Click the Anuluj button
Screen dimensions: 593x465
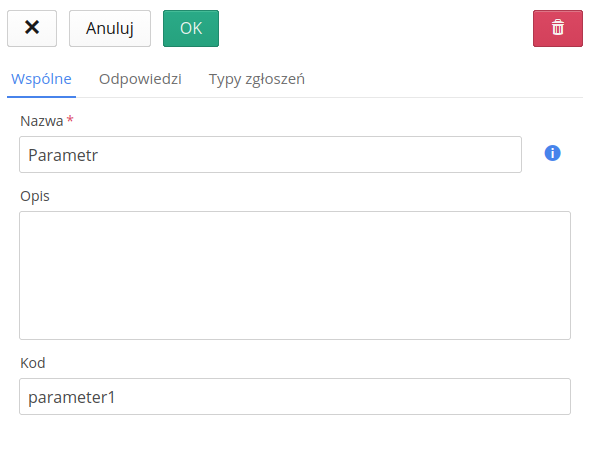pyautogui.click(x=110, y=28)
